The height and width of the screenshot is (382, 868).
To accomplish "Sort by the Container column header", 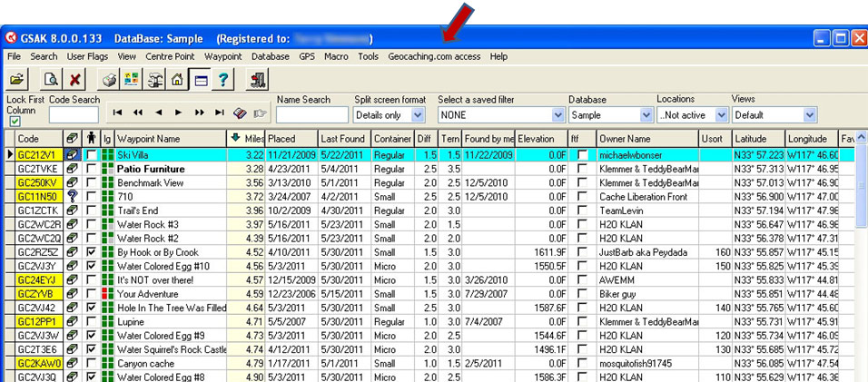I will pos(392,138).
